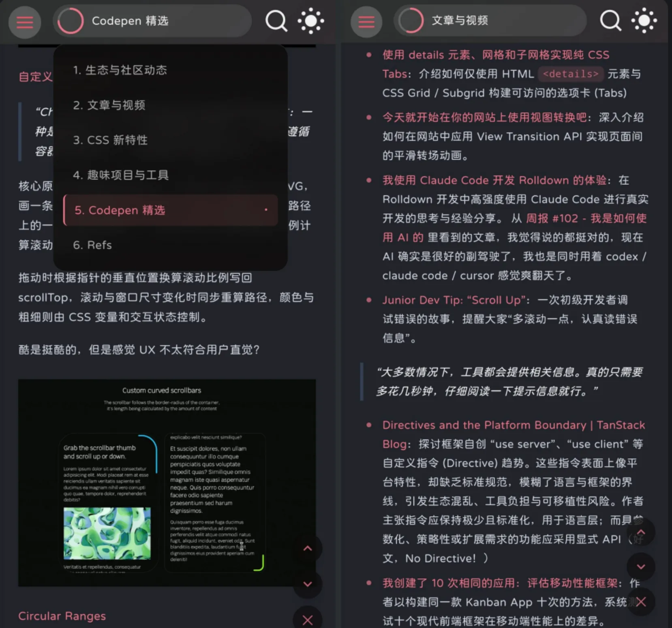The width and height of the screenshot is (672, 628).
Task: Click the scroll-up chevron in the left pane
Action: click(x=307, y=548)
